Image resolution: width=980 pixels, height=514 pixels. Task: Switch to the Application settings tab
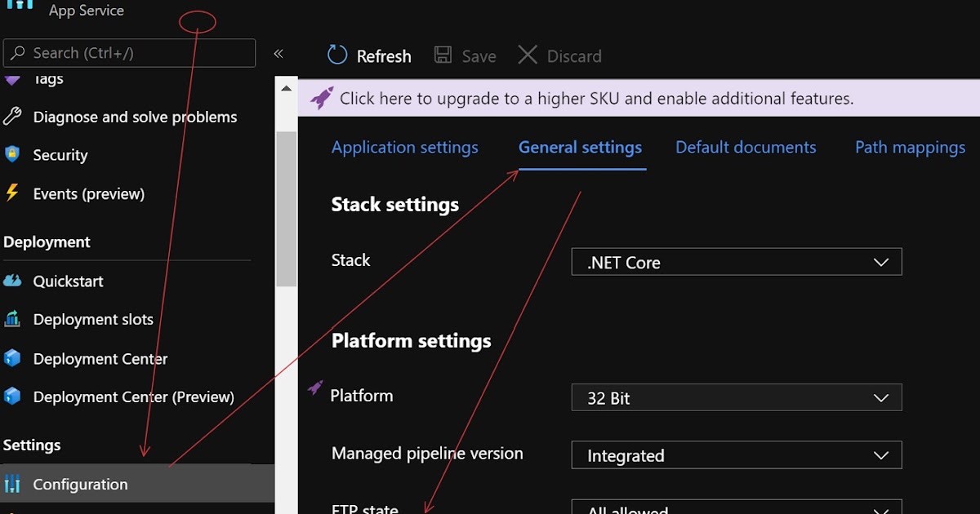404,147
